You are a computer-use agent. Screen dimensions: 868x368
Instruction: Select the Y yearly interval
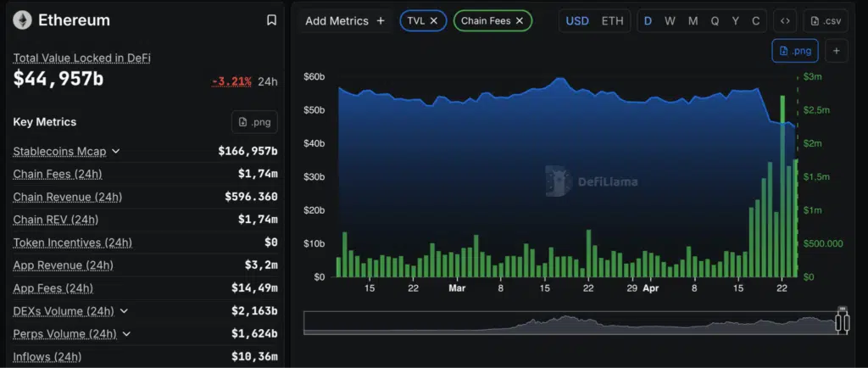(735, 21)
